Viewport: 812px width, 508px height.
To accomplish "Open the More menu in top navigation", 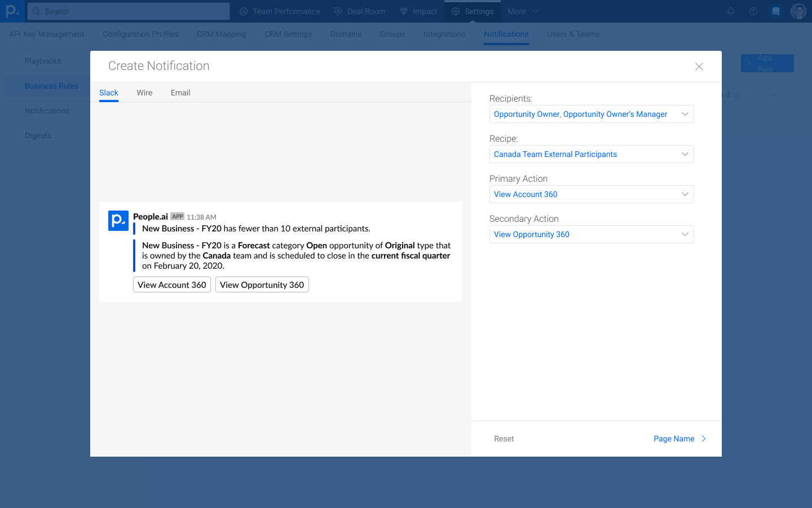I will 523,11.
